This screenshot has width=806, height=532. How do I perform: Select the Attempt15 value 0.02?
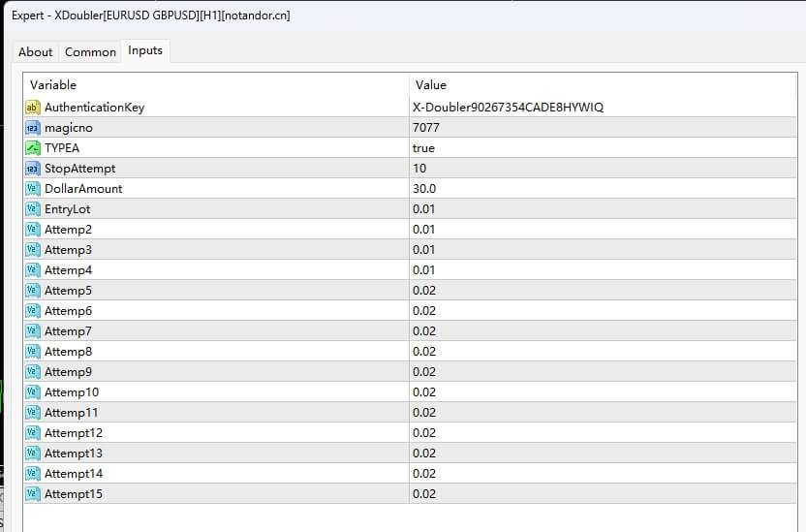coord(424,494)
